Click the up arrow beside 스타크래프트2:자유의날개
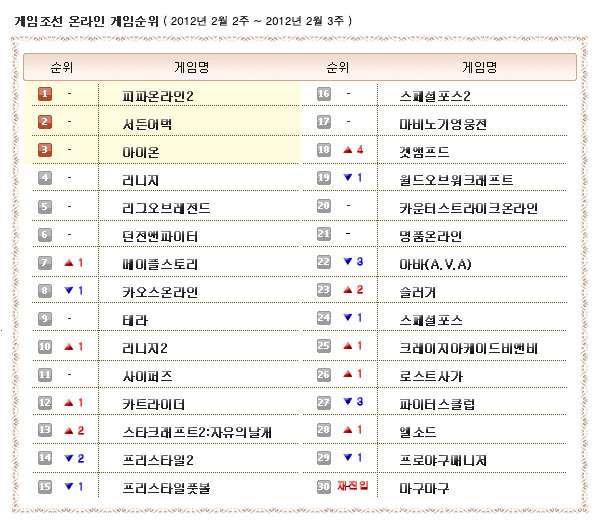This screenshot has width=600, height=525. [67, 431]
